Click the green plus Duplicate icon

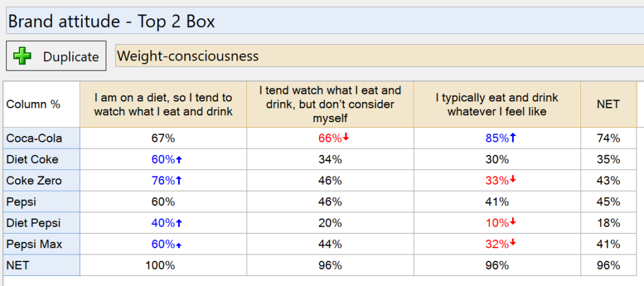pyautogui.click(x=23, y=57)
